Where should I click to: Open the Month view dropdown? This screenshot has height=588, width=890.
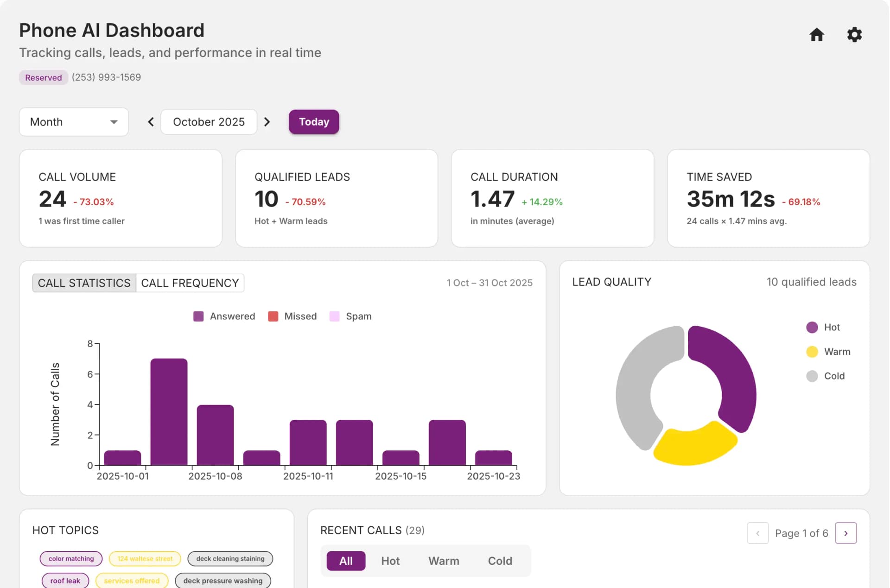(x=74, y=122)
